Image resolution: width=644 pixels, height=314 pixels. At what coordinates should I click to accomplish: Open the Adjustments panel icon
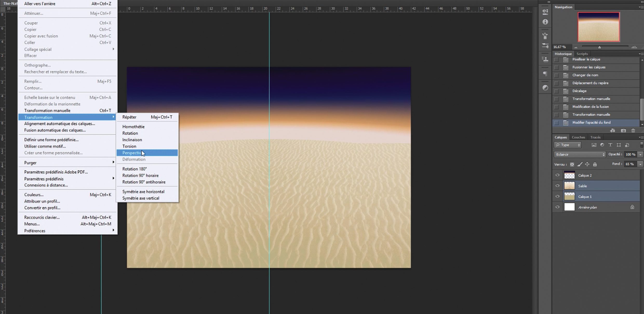tap(545, 88)
